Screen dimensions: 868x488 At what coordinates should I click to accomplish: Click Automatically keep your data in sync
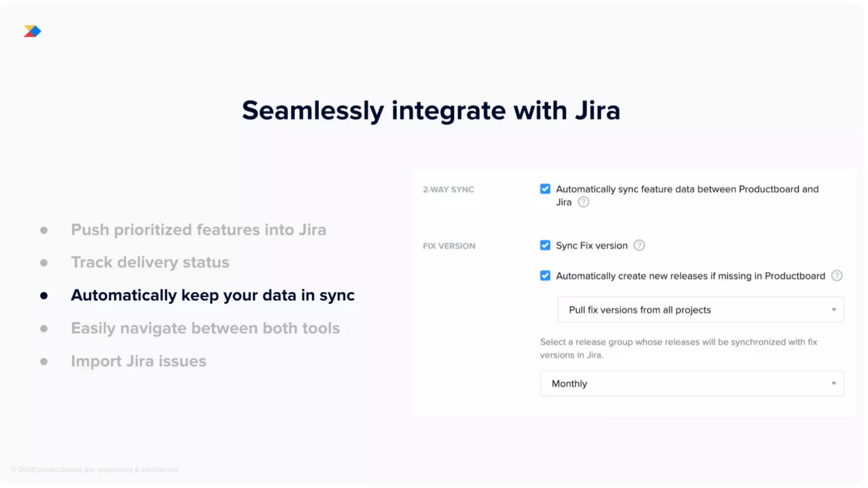coord(212,295)
